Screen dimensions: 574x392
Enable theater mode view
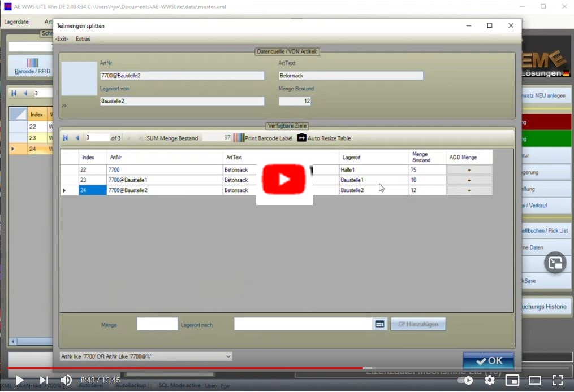tap(535, 380)
